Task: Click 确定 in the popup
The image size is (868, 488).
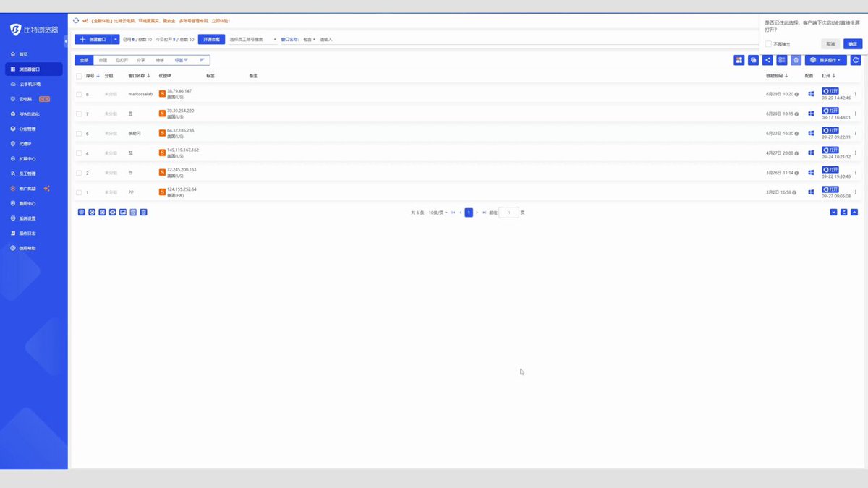Action: pyautogui.click(x=851, y=44)
